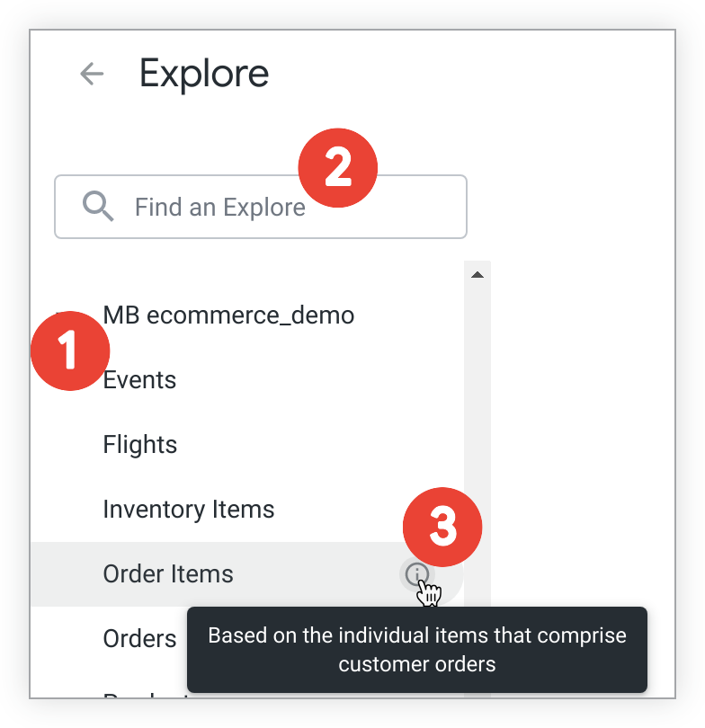The height and width of the screenshot is (728, 705).
Task: Click the scrollbar up arrow
Action: (x=477, y=274)
